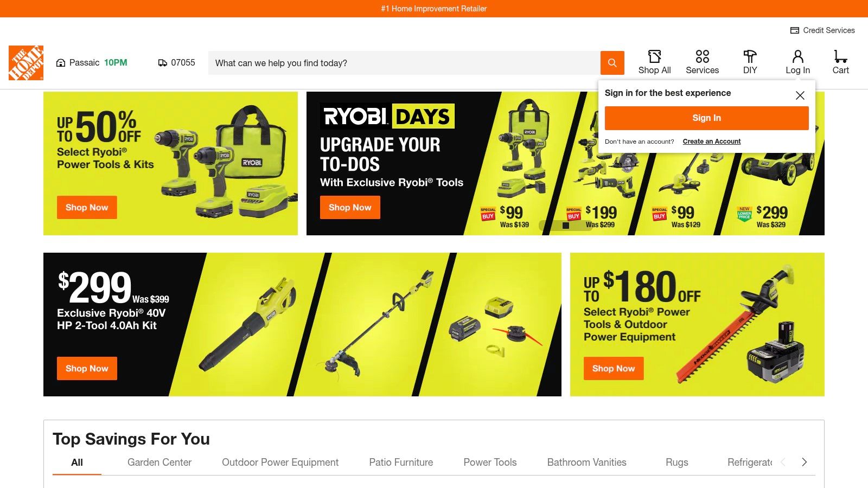Open the Create an Account link
868x488 pixels.
pos(712,142)
